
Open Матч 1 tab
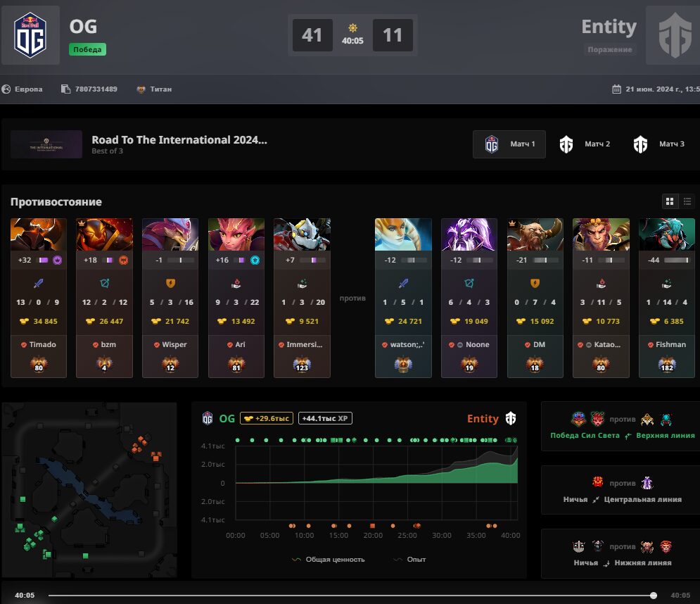tap(509, 144)
